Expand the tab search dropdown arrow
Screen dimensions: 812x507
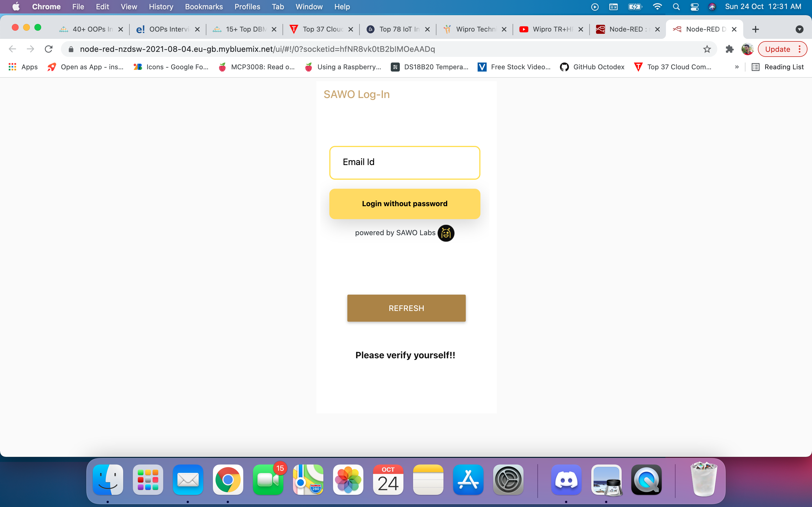pyautogui.click(x=799, y=30)
